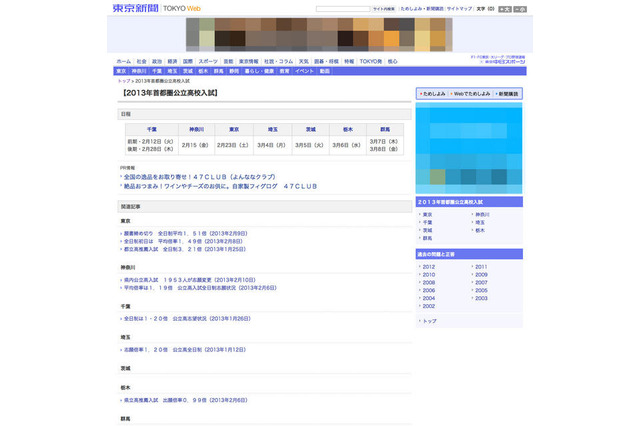Open the 2012 past exam link
This screenshot has height=426, width=640.
(429, 267)
